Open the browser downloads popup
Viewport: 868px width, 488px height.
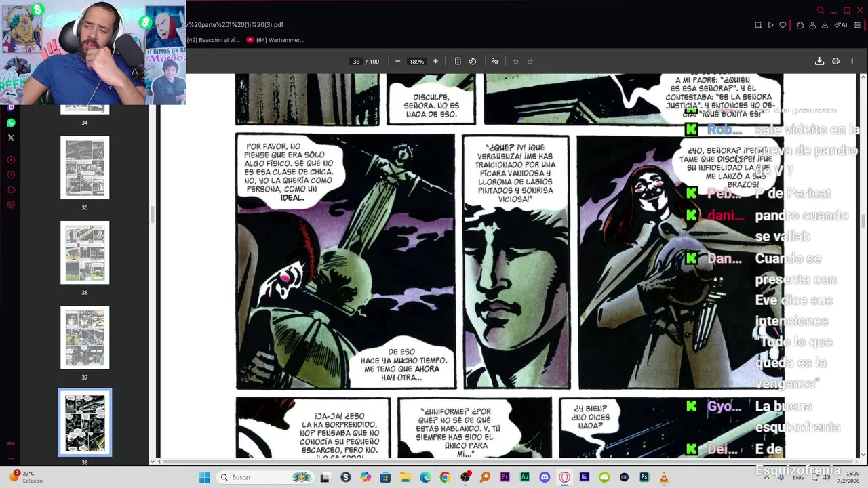click(x=825, y=25)
